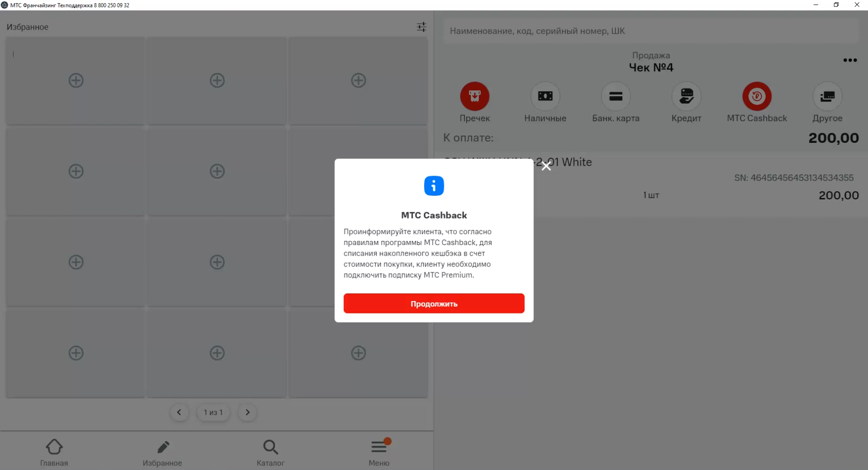Add favorite in third row, middle tile
Screen dimensions: 868x470
[217, 262]
